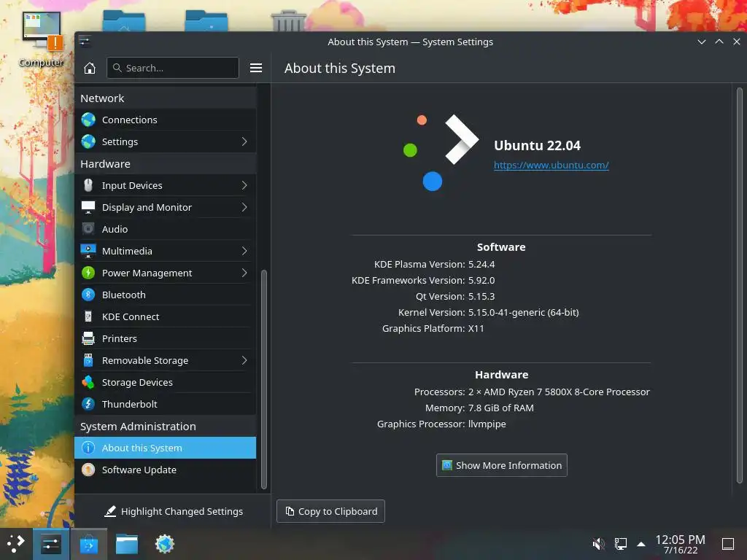Click the Qt Version 5.15.3 value
Screen dimensions: 747x560
[x=481, y=296]
